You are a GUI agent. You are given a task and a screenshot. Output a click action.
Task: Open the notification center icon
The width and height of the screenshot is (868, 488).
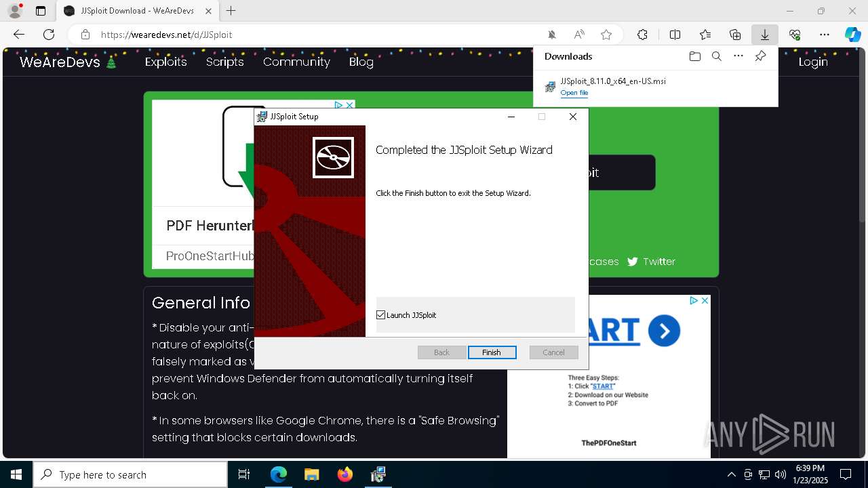846,474
